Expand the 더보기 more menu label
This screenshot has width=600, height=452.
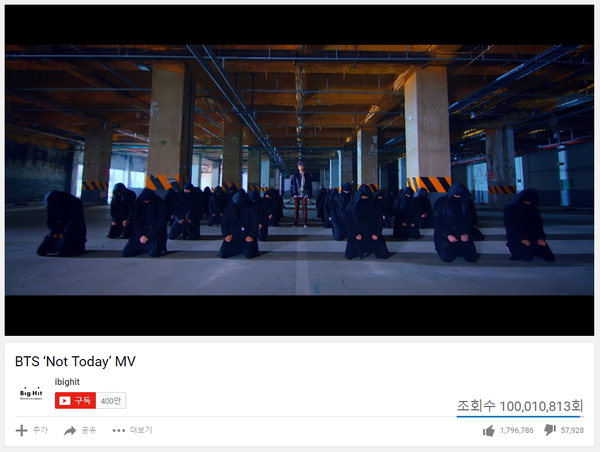pos(141,430)
